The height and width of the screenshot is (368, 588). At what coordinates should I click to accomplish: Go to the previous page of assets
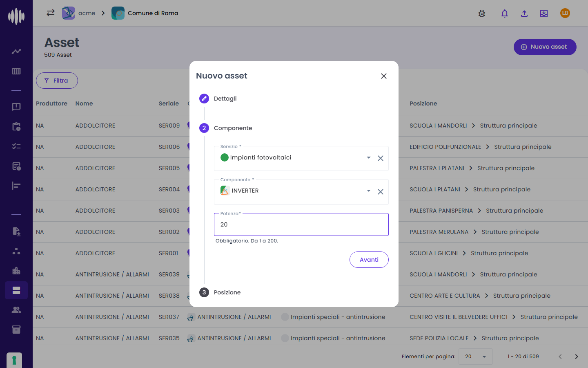click(x=560, y=357)
